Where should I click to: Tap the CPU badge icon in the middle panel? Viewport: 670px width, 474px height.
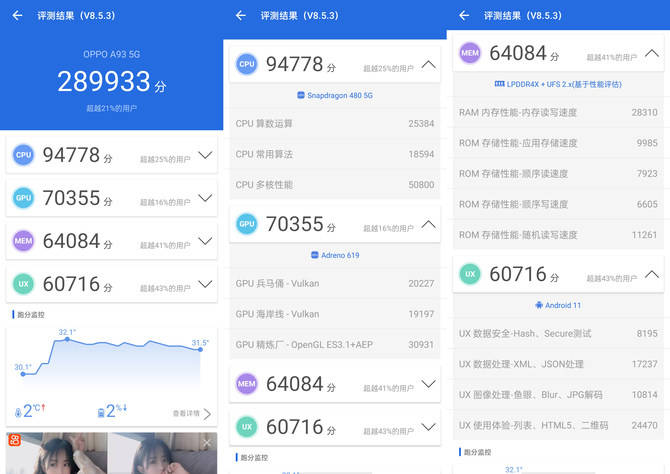point(247,64)
